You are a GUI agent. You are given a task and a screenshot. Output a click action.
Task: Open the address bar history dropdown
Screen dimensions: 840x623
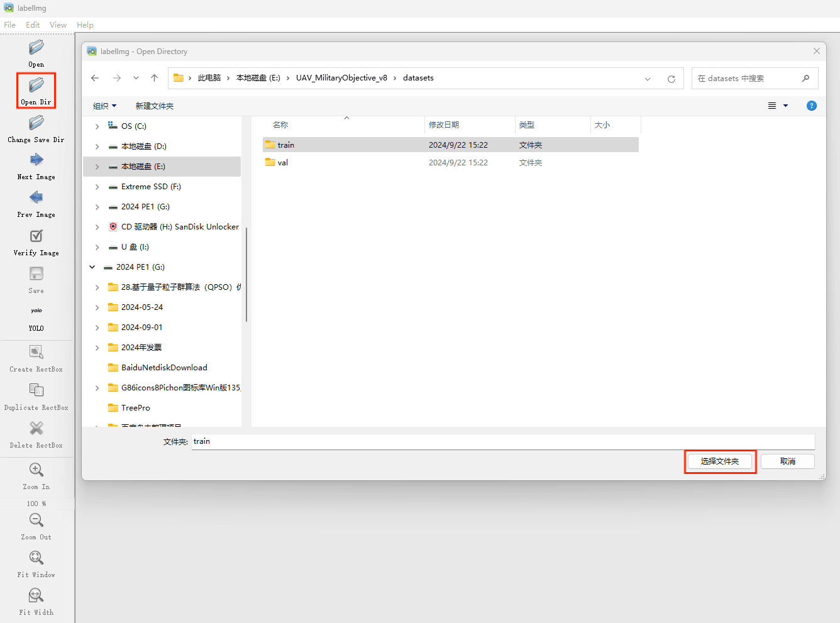coord(648,79)
